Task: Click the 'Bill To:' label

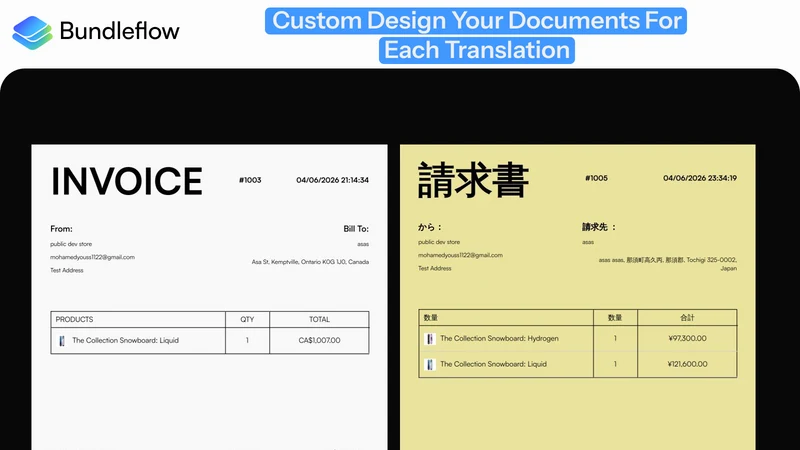Action: click(356, 229)
